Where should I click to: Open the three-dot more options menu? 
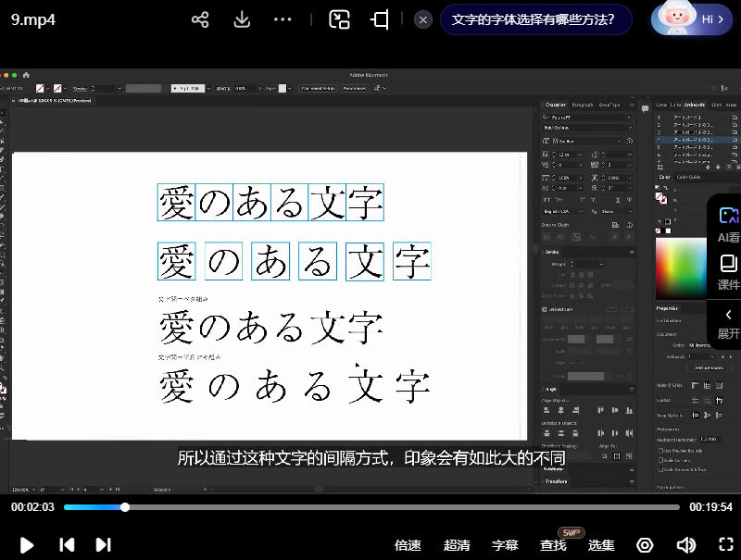point(283,19)
